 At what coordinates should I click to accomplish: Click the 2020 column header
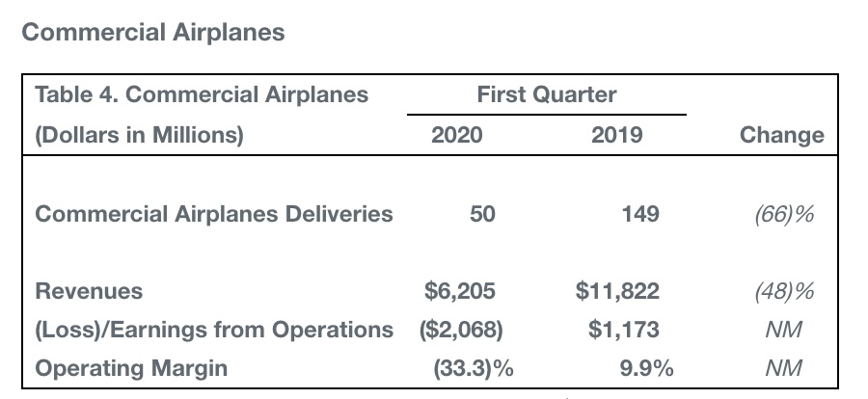click(x=456, y=135)
